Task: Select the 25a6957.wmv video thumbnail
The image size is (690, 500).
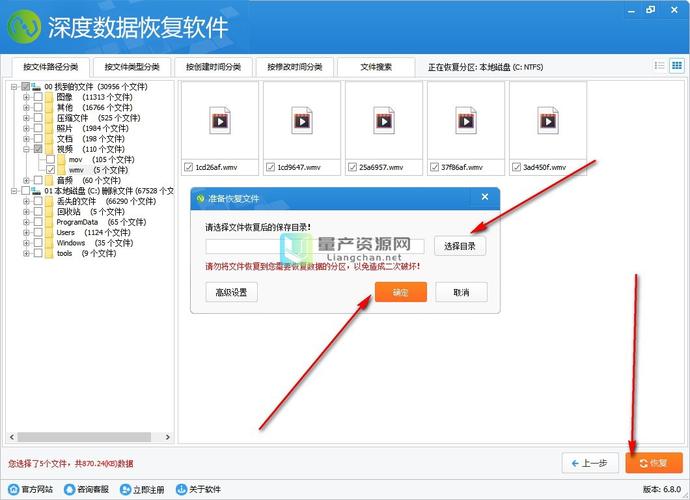Action: point(384,120)
